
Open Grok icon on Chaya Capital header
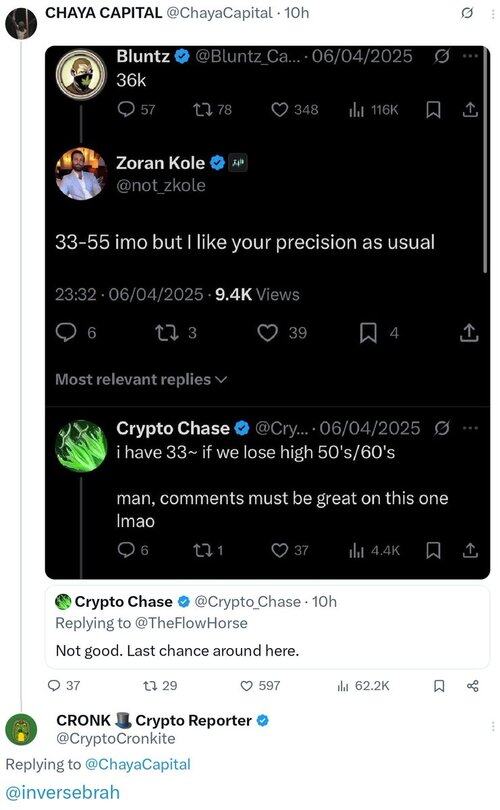pyautogui.click(x=466, y=13)
